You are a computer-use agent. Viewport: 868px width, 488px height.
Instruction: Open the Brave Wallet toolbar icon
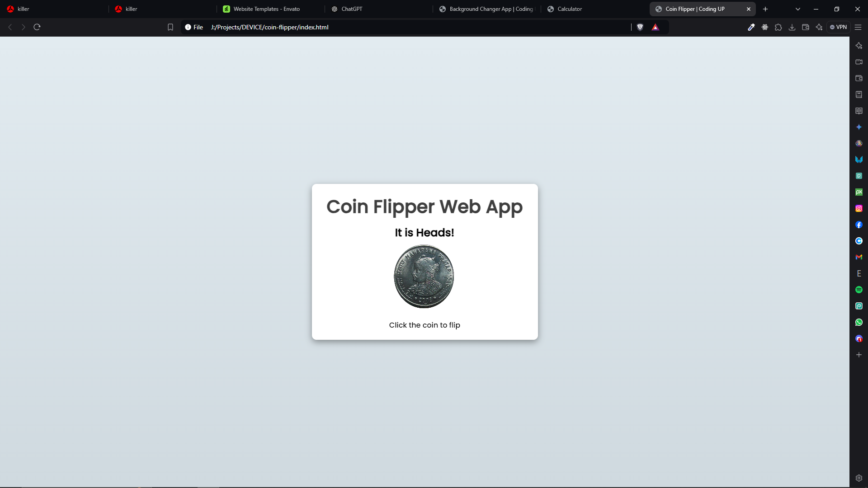(x=806, y=27)
